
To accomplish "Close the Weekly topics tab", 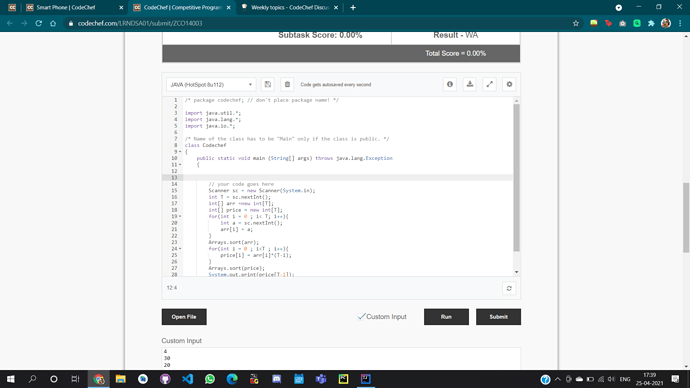I will 336,7.
